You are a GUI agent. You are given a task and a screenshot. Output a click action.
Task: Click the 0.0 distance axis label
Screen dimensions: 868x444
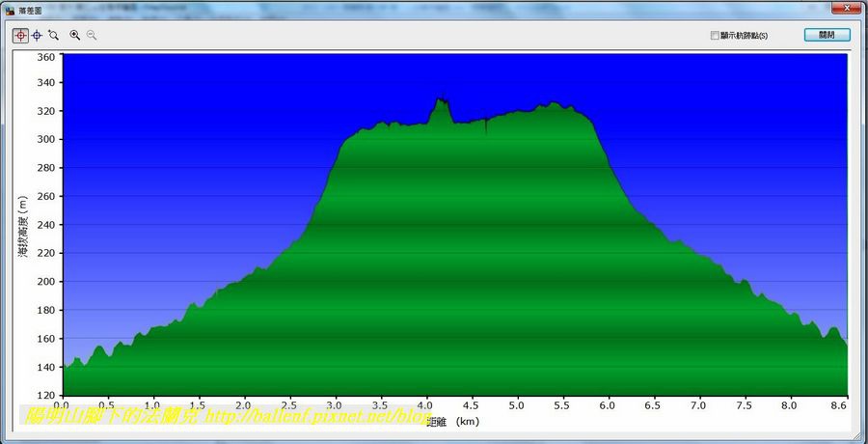click(63, 404)
